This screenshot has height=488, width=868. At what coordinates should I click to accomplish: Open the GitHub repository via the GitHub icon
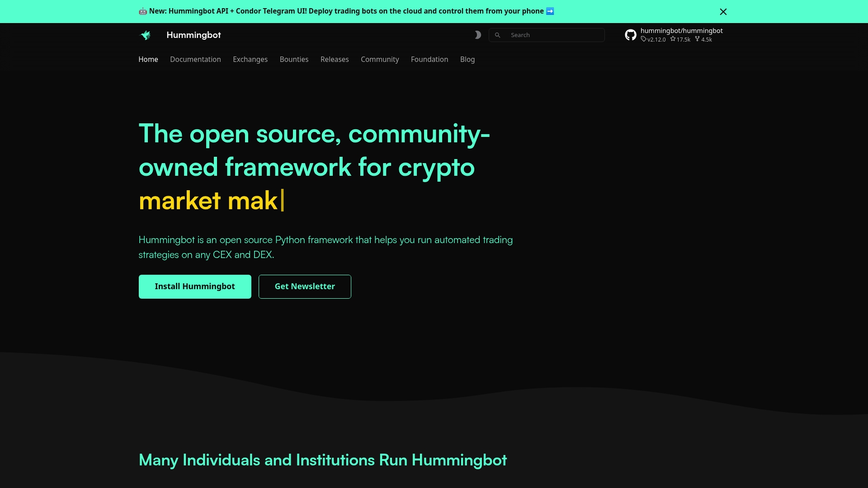coord(631,34)
